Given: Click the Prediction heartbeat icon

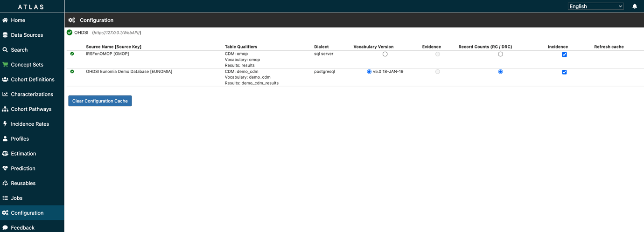Looking at the screenshot, I should pos(5,169).
